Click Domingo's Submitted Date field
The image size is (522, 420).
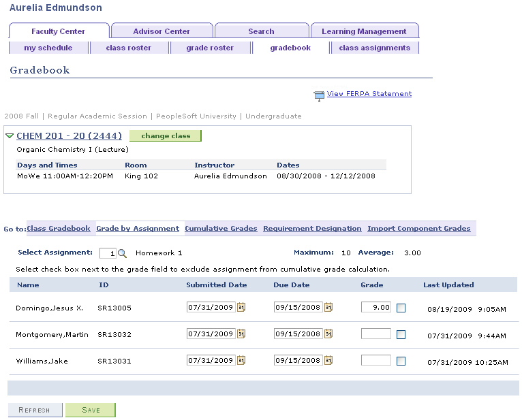pyautogui.click(x=211, y=307)
